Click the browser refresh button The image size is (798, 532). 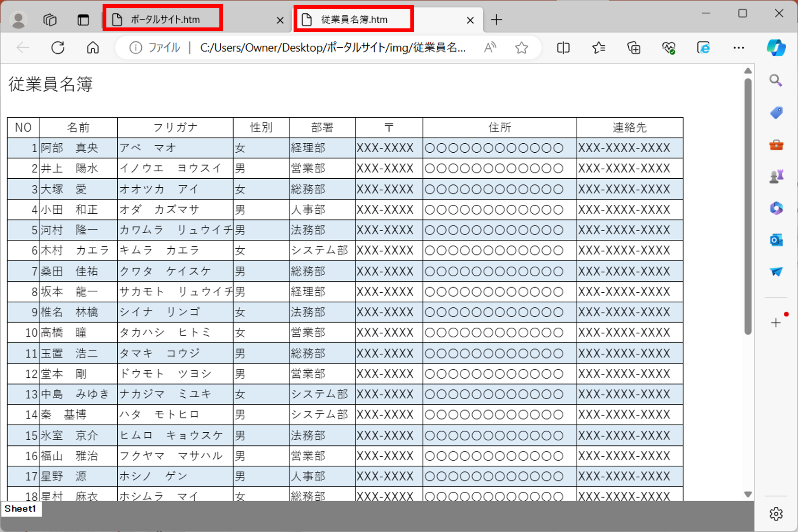[58, 48]
